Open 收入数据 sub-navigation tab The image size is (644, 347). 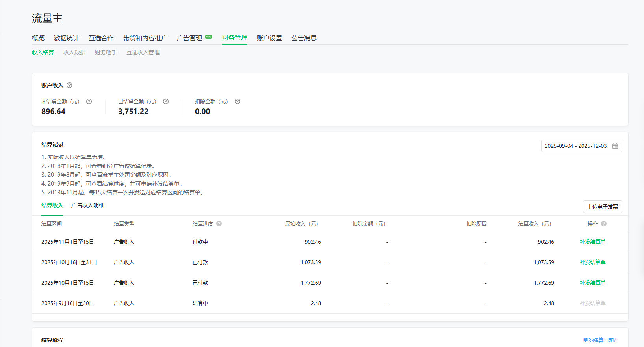tap(74, 52)
